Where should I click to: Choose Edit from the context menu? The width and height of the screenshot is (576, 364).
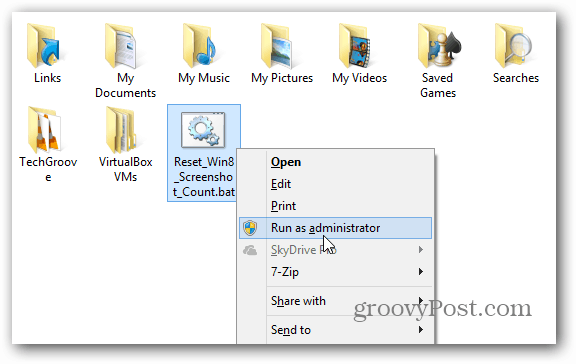[x=335, y=184]
